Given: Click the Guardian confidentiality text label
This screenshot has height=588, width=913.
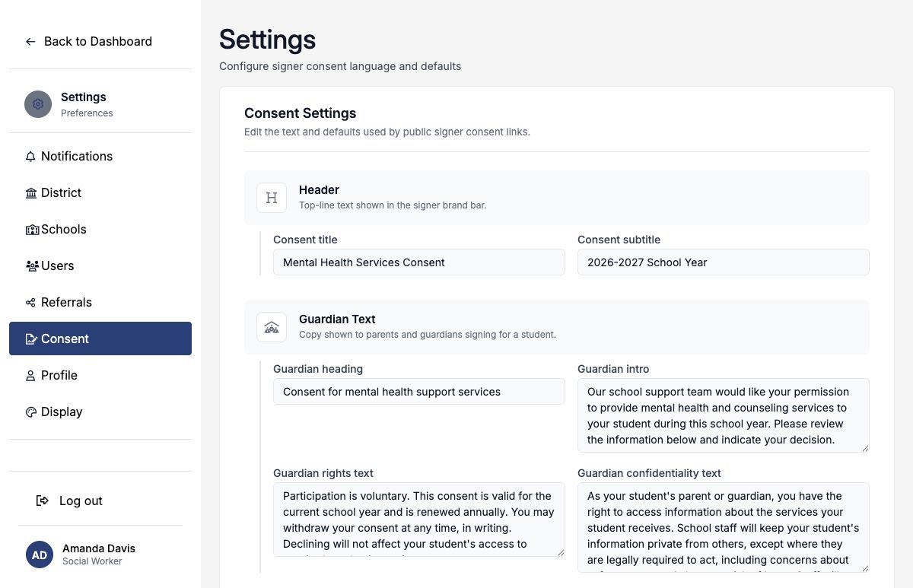Looking at the screenshot, I should (x=649, y=473).
